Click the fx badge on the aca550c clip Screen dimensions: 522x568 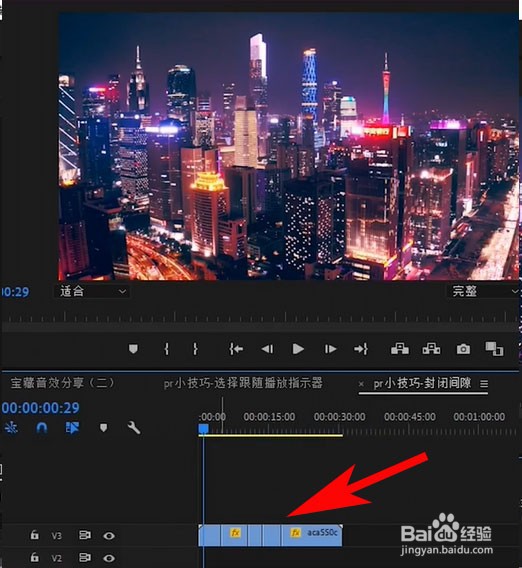click(295, 532)
